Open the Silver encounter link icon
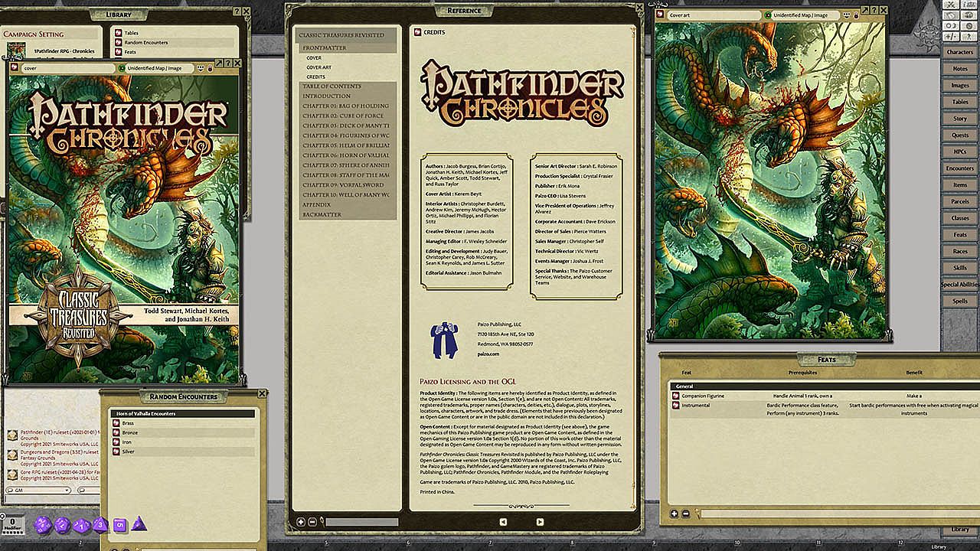Screen dimensions: 980x551 [x=116, y=452]
